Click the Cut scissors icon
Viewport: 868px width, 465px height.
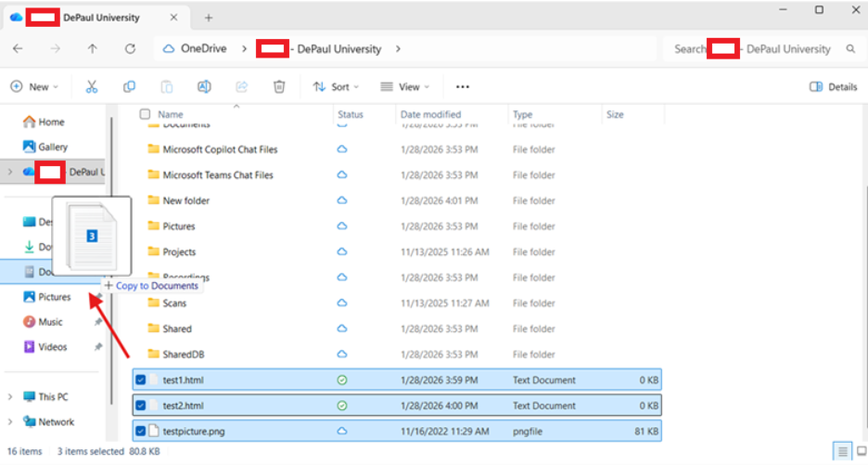pos(91,86)
